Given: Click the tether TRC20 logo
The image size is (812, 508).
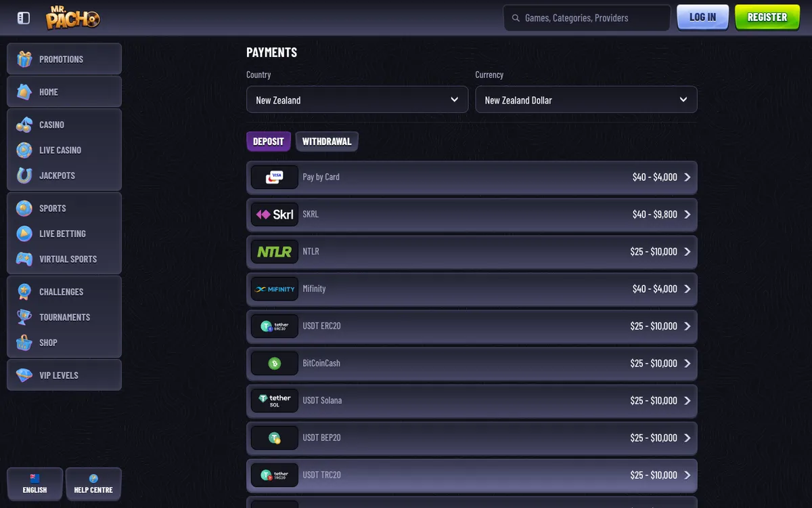Looking at the screenshot, I should point(274,475).
